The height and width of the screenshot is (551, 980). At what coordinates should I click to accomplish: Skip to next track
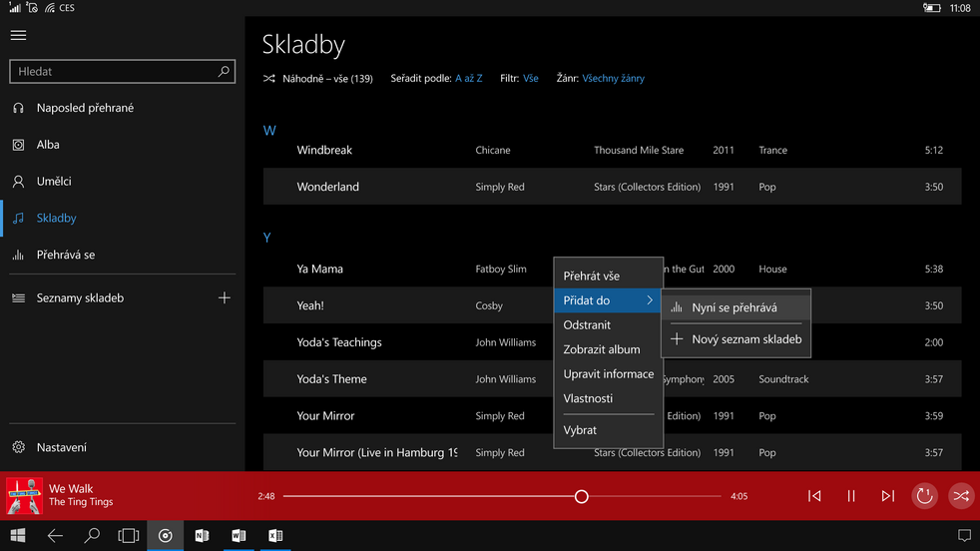tap(887, 496)
